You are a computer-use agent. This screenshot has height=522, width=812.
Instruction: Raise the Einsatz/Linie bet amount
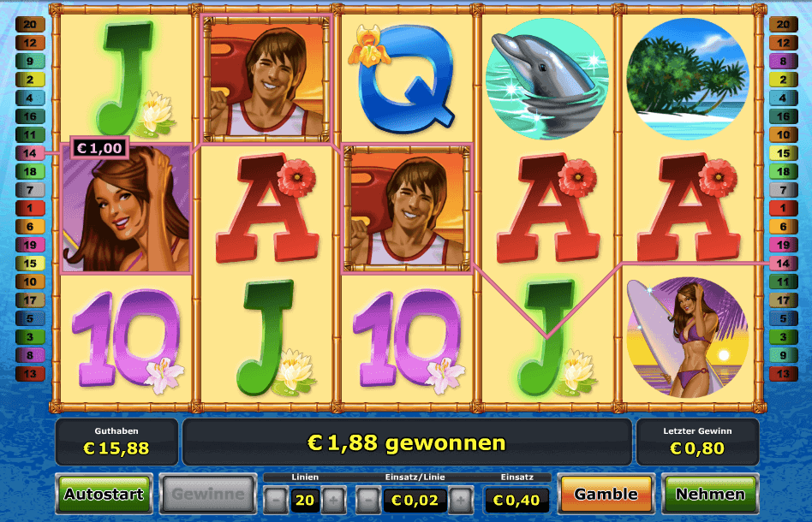(x=460, y=500)
